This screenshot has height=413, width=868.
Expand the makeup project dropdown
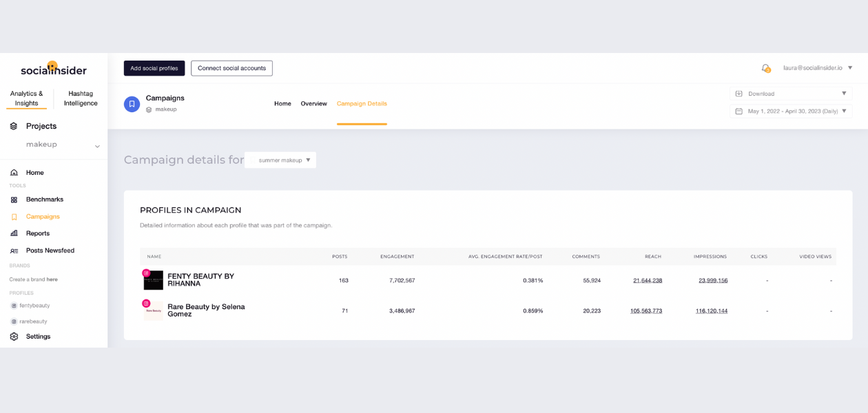point(97,146)
